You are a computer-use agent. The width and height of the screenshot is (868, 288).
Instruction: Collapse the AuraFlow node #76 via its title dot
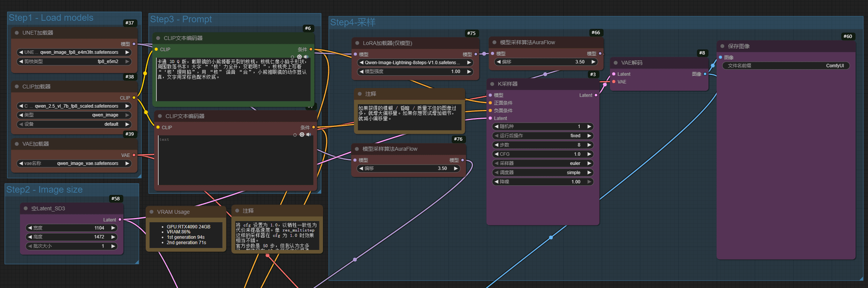[357, 149]
